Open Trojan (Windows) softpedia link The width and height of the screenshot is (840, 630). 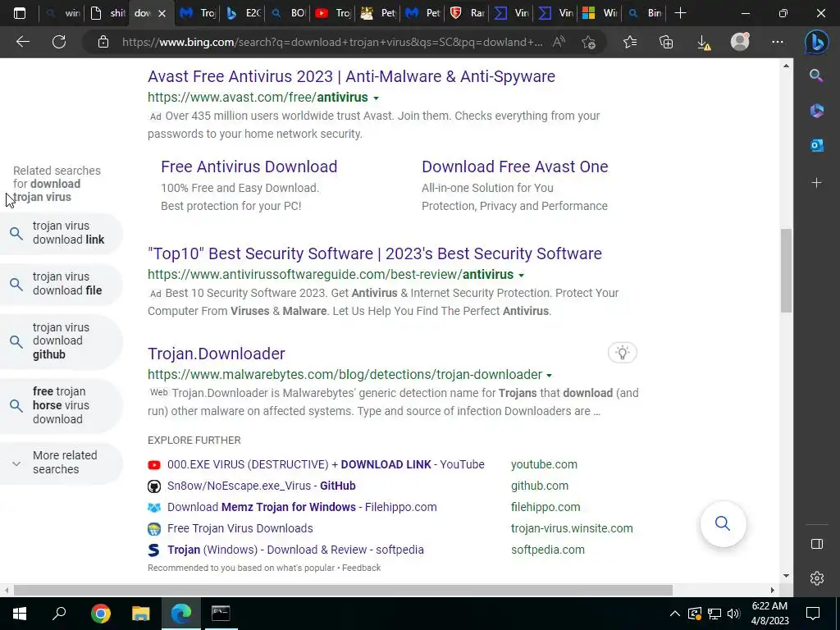coord(295,550)
